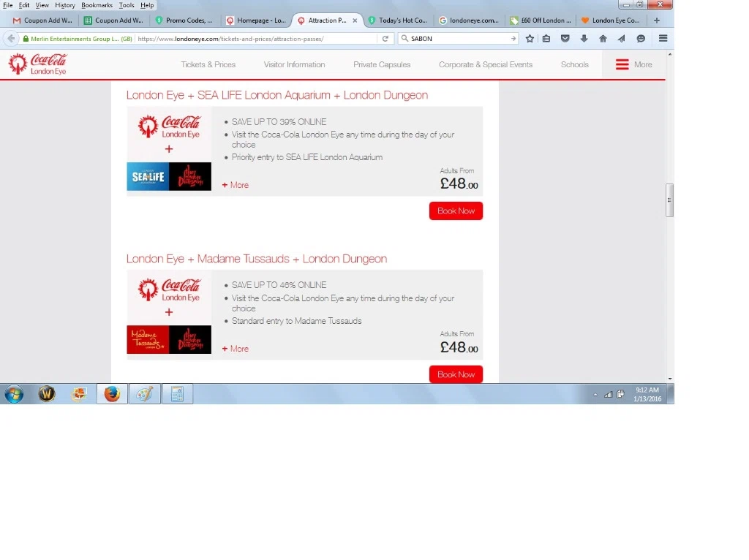Open the downloads arrow icon
The image size is (749, 560).
pos(584,39)
